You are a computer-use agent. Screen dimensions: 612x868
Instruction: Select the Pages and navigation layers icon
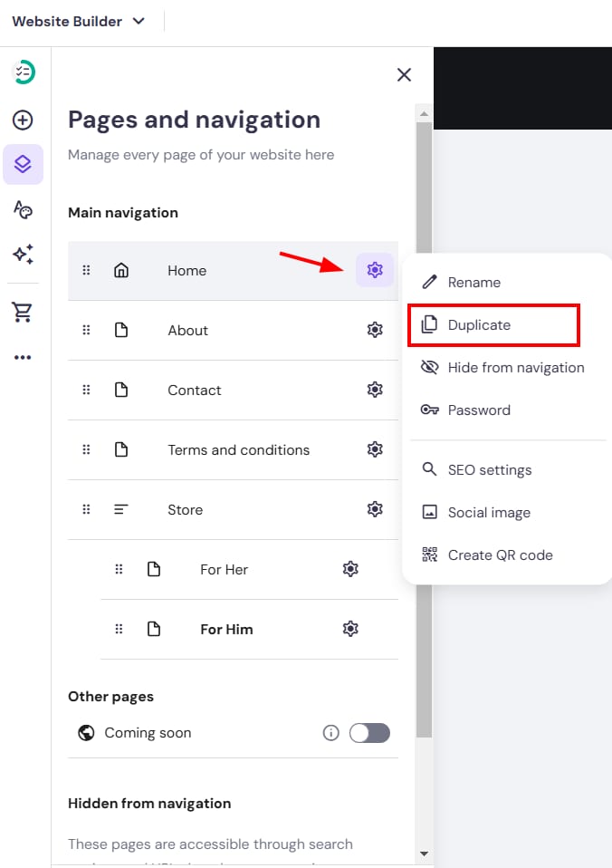pos(23,164)
